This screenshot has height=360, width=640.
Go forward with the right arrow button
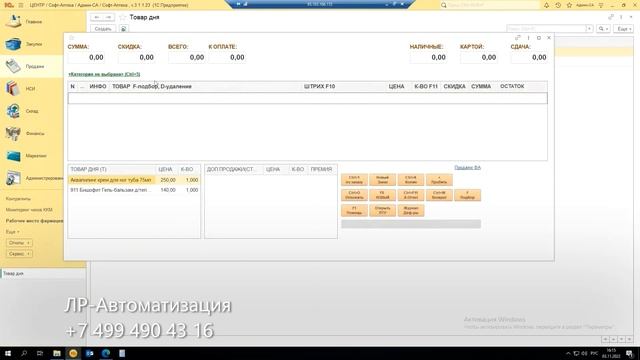109,17
